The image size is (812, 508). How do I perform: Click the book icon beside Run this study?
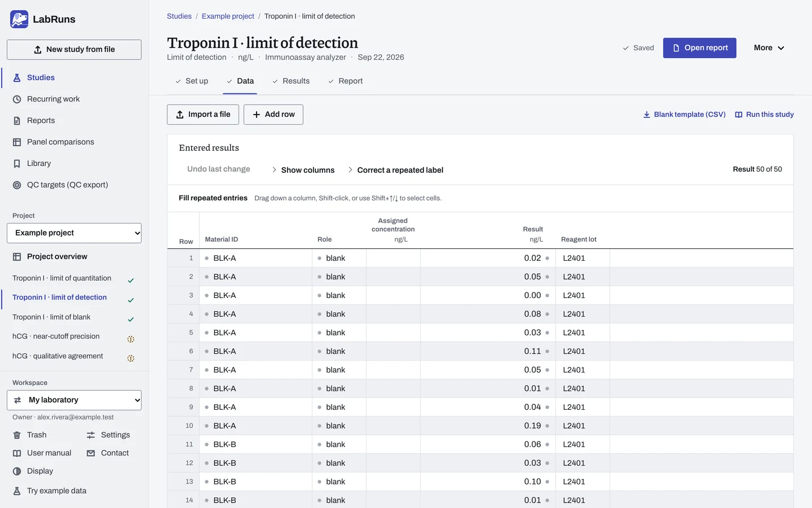click(739, 115)
